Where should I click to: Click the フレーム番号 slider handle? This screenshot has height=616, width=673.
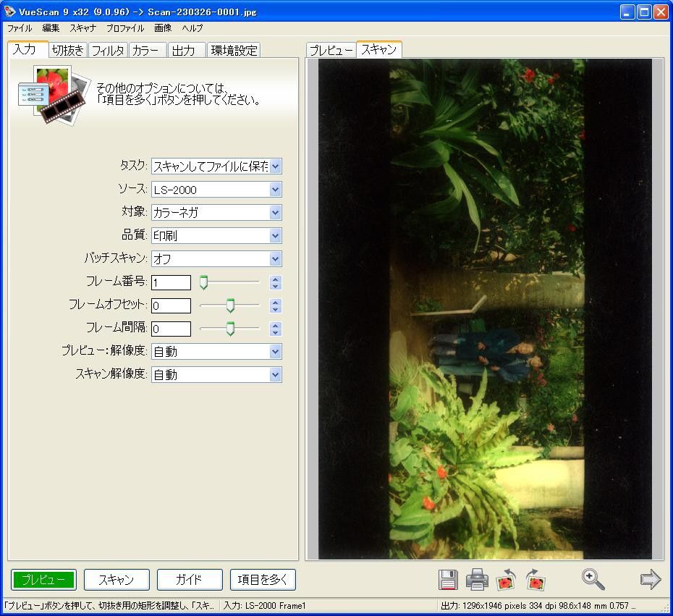[x=203, y=282]
